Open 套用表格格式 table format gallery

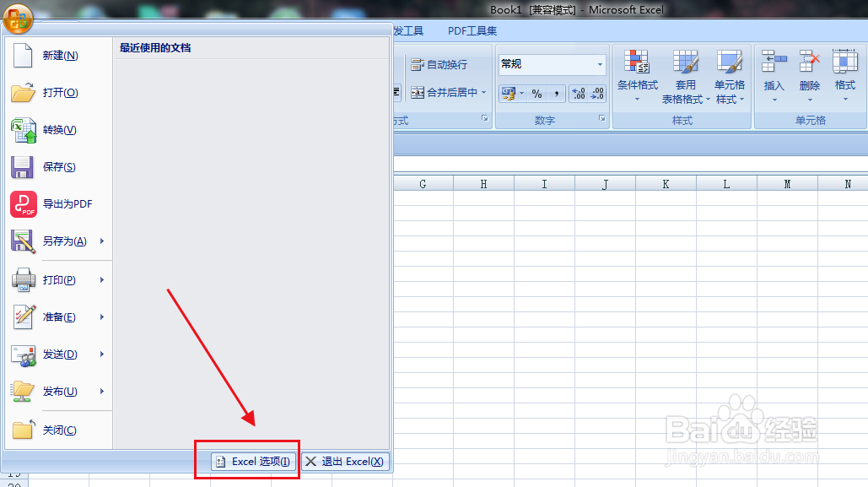tap(685, 76)
